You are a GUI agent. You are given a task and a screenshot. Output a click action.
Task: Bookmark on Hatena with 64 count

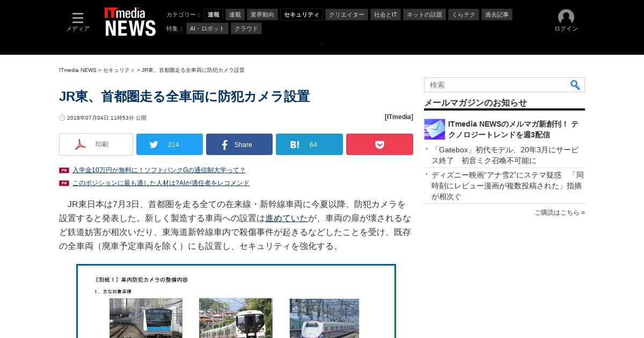click(x=309, y=144)
